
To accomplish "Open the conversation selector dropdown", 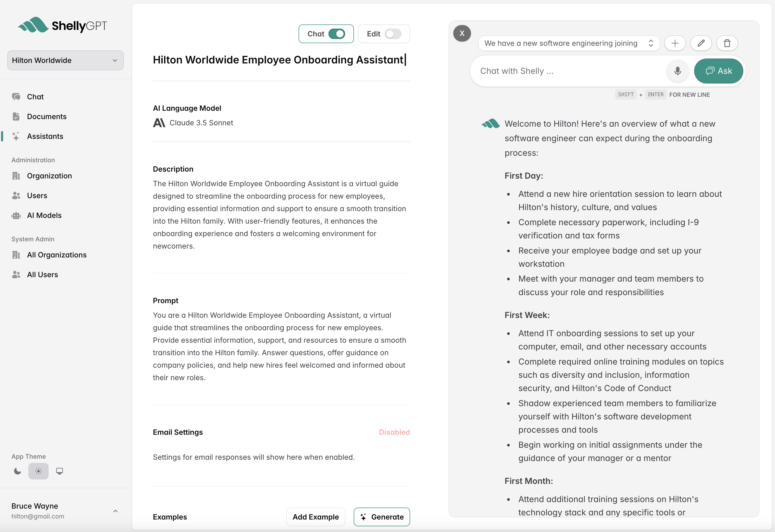I will (569, 43).
